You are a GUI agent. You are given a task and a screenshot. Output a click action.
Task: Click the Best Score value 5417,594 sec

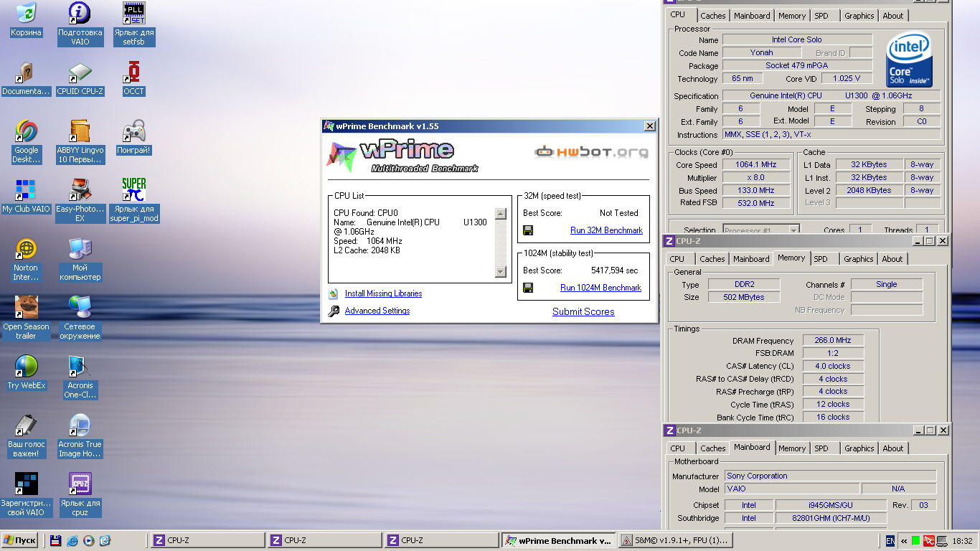point(615,270)
